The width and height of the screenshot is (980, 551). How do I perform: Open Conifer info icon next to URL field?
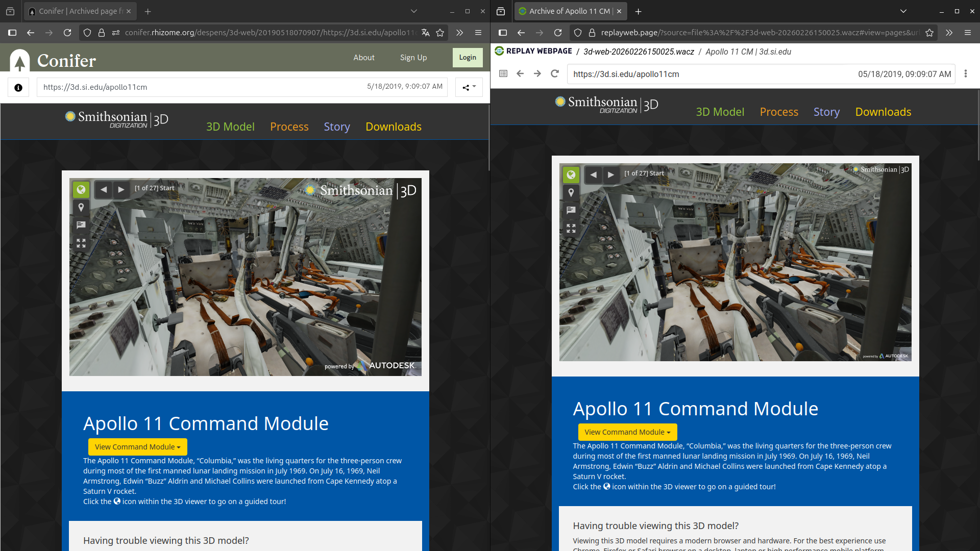point(18,88)
